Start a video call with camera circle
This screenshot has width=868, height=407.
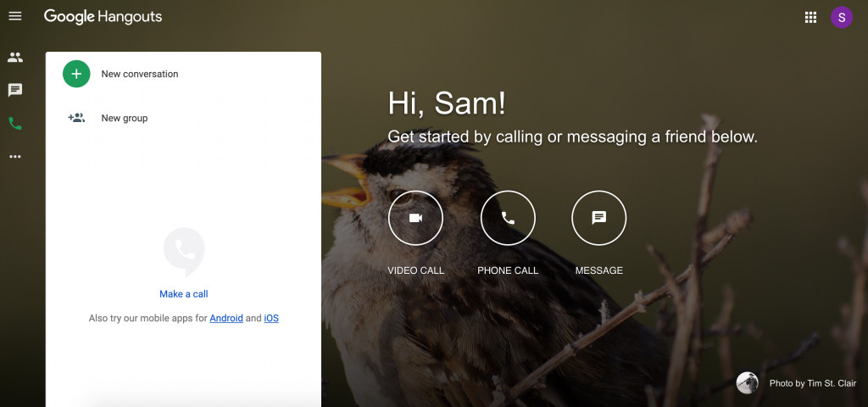(415, 218)
